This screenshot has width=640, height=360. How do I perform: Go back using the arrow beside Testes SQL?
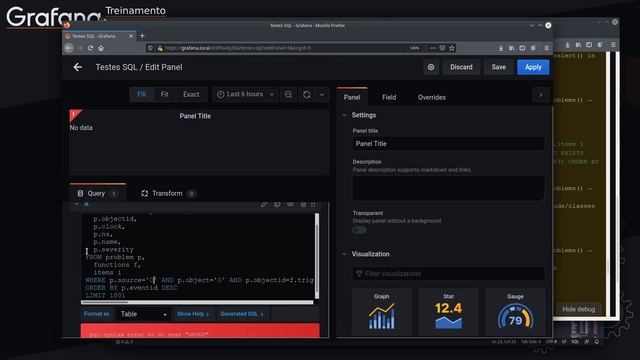[x=78, y=67]
